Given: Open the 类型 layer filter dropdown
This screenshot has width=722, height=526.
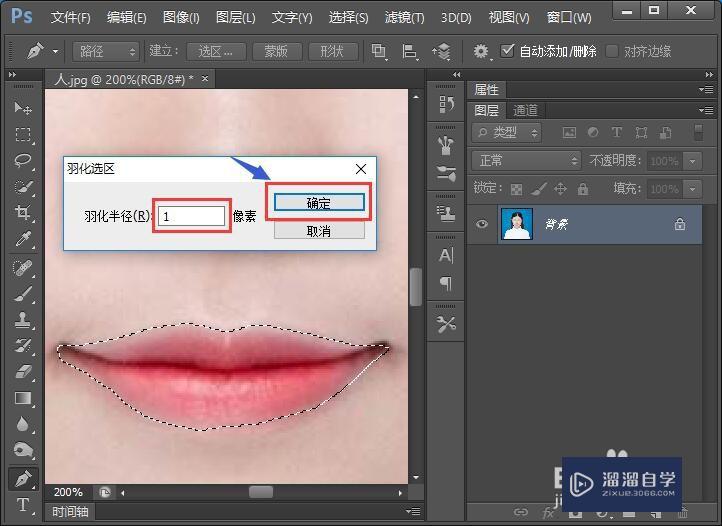Looking at the screenshot, I should click(506, 133).
